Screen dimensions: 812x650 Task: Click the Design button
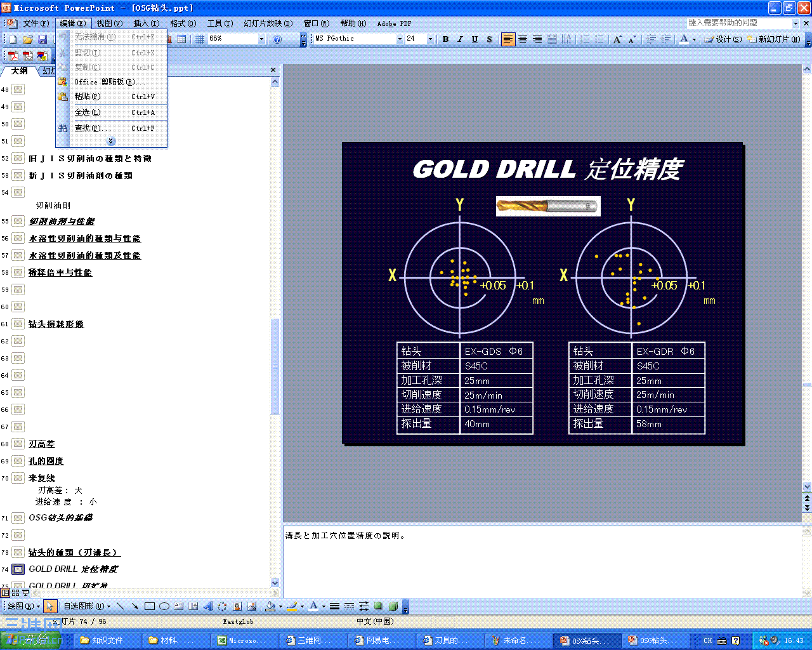click(x=724, y=39)
